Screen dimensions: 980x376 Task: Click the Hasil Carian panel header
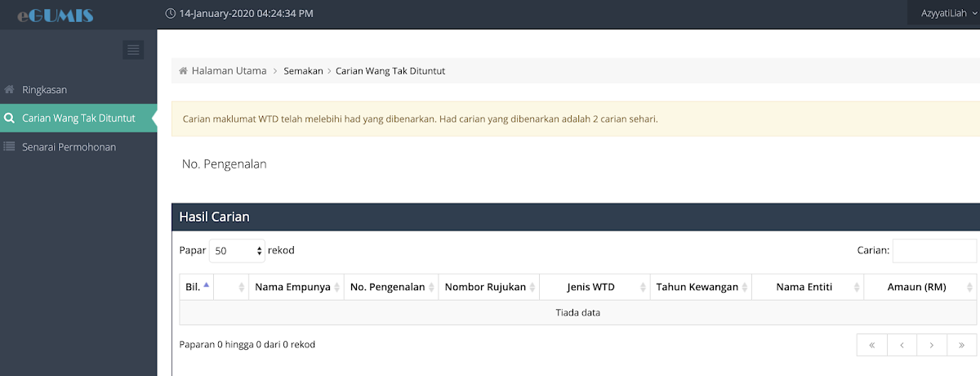tap(576, 217)
